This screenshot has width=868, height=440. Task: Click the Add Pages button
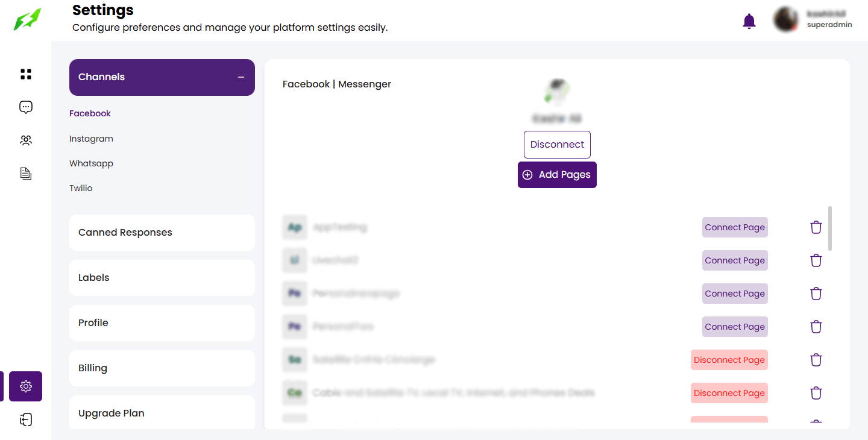(557, 175)
